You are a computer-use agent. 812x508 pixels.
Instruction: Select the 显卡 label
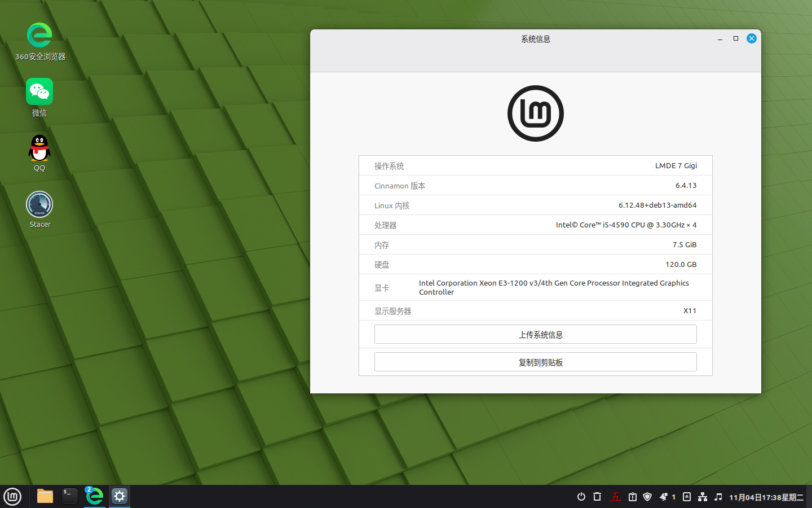[x=382, y=288]
